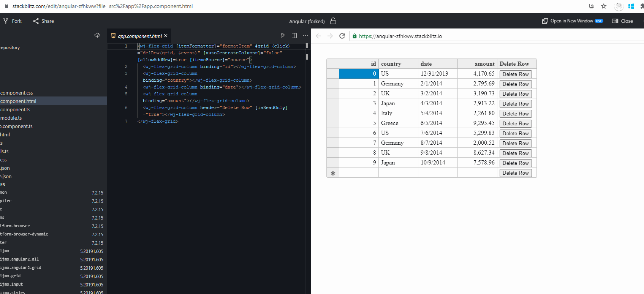Select the app.component.html editor tab
Viewport: 644px width, 294px height.
[139, 36]
